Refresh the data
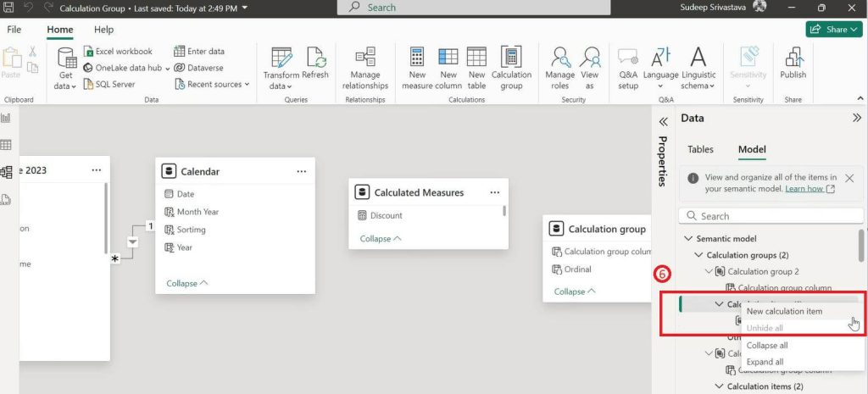 (x=315, y=64)
